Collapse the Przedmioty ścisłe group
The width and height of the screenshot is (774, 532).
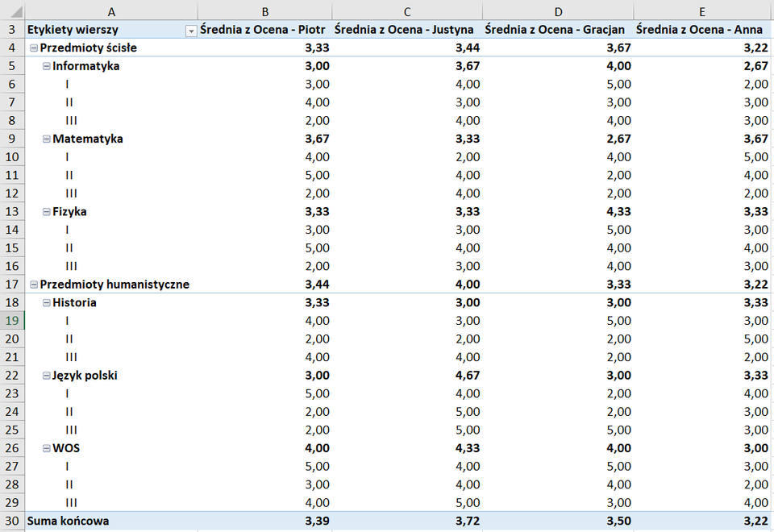tap(34, 48)
